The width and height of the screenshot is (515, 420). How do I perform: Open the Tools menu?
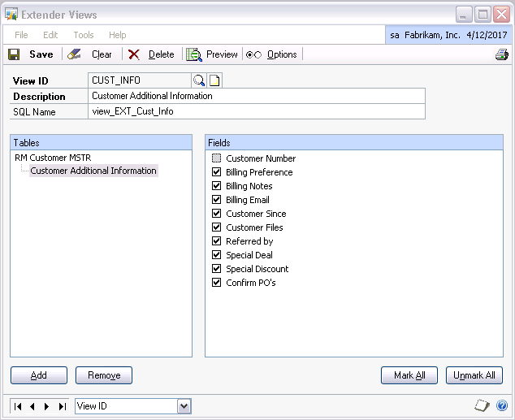(83, 35)
